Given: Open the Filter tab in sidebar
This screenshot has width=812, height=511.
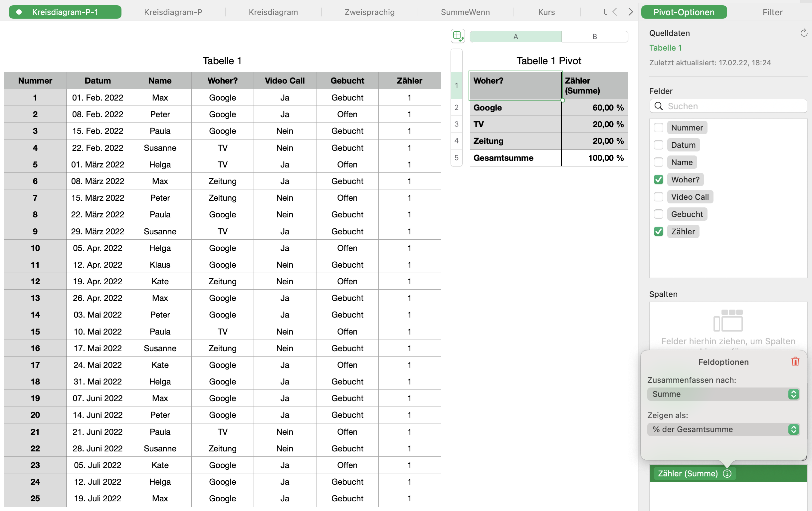Looking at the screenshot, I should coord(772,12).
